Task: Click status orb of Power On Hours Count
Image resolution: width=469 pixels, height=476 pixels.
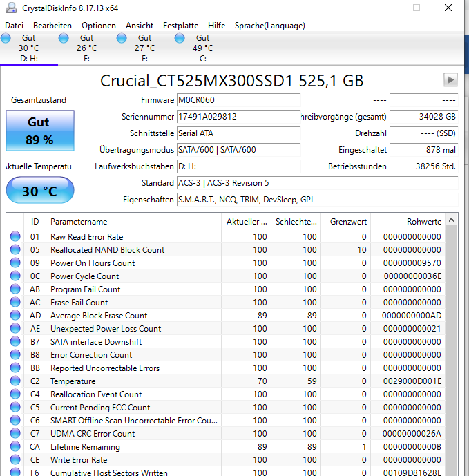Action: pos(15,263)
